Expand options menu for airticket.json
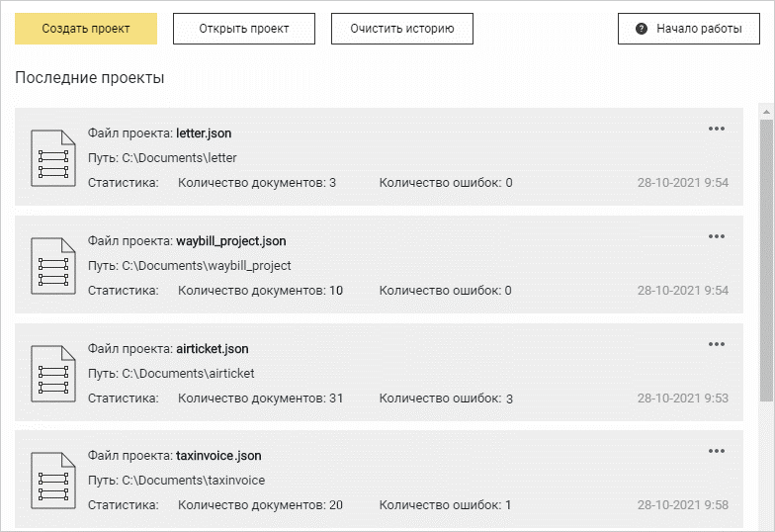 [717, 344]
